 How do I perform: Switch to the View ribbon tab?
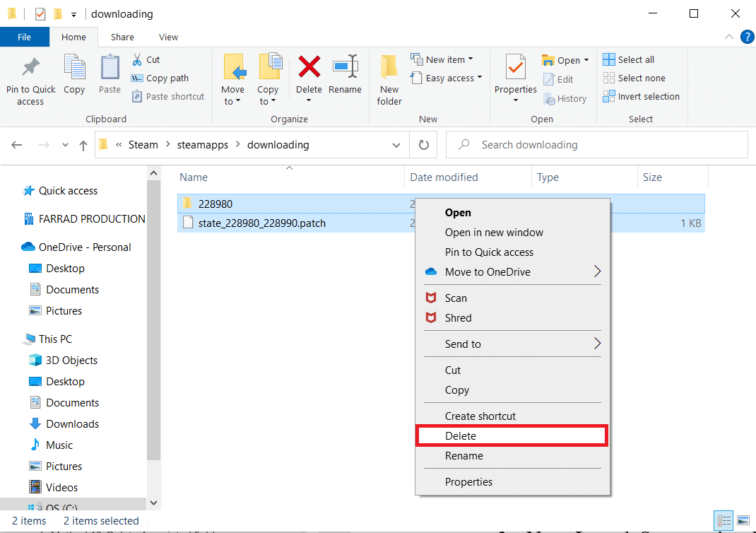(168, 37)
